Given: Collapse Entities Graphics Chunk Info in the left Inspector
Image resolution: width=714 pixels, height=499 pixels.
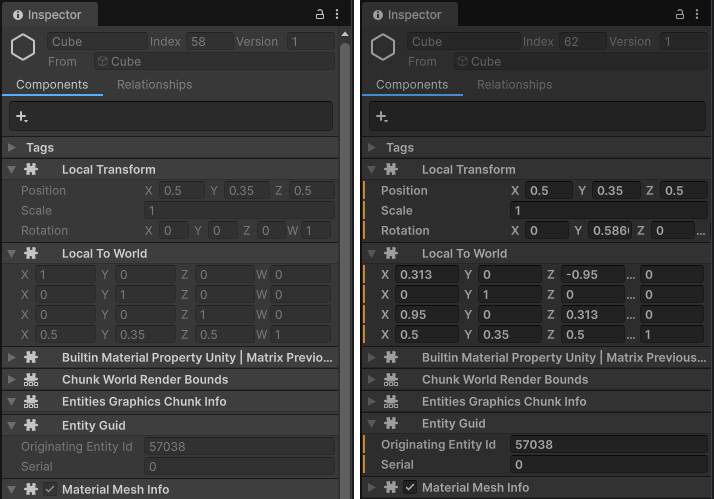Looking at the screenshot, I should click(12, 401).
